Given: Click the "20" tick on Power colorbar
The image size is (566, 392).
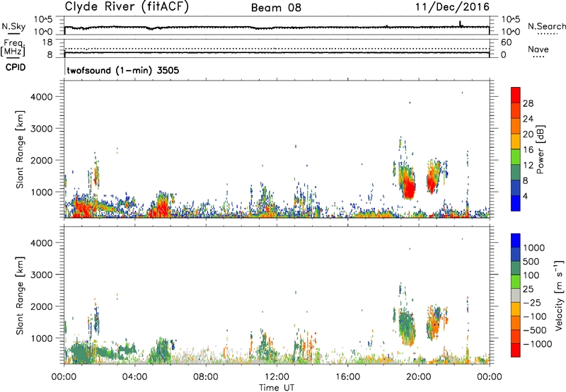Looking at the screenshot, I should (x=528, y=134).
